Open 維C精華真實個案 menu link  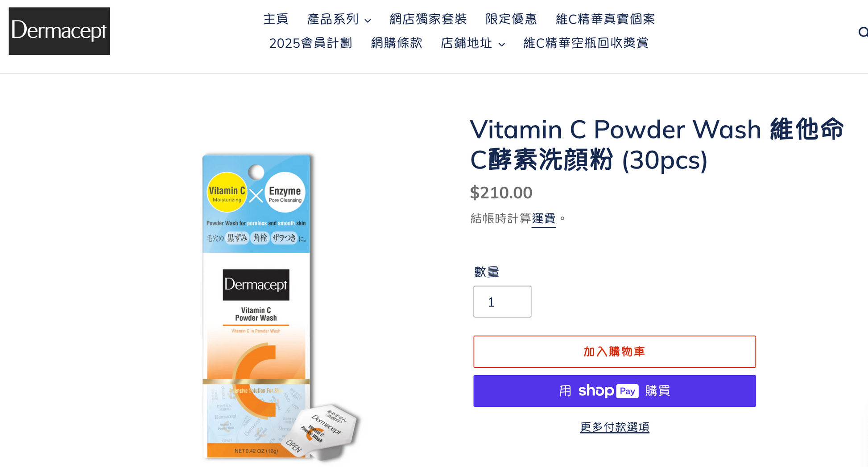[605, 19]
